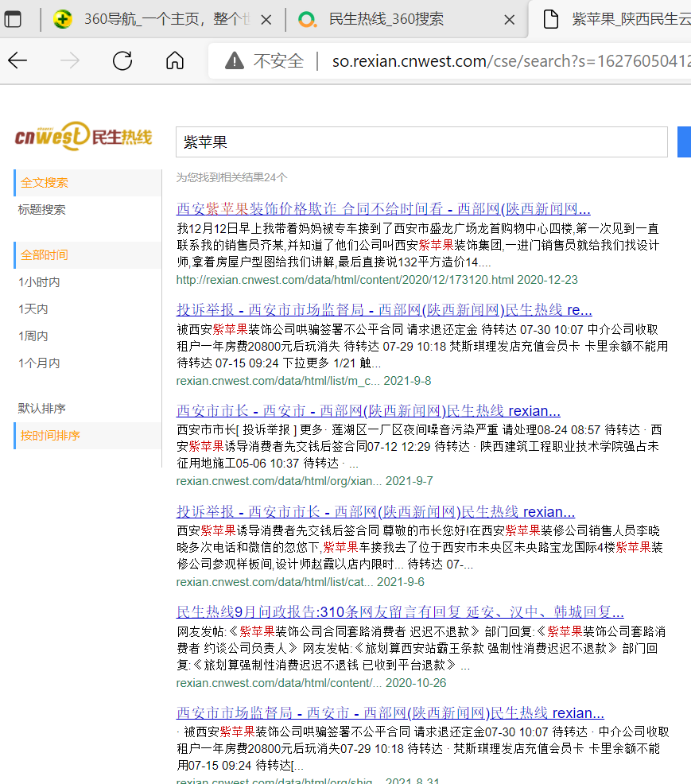Viewport: 691px width, 784px height.
Task: Click the browser refresh icon
Action: (x=122, y=61)
